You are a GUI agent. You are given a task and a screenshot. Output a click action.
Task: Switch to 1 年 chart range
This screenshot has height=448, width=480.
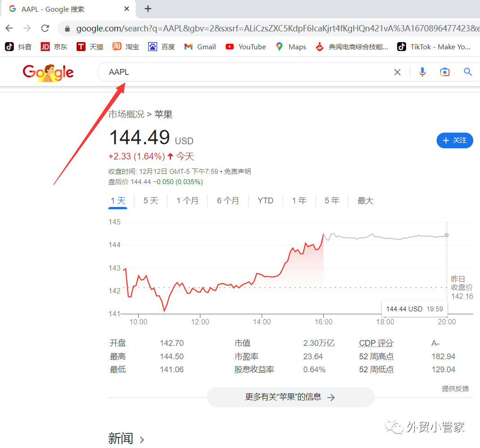click(x=299, y=201)
